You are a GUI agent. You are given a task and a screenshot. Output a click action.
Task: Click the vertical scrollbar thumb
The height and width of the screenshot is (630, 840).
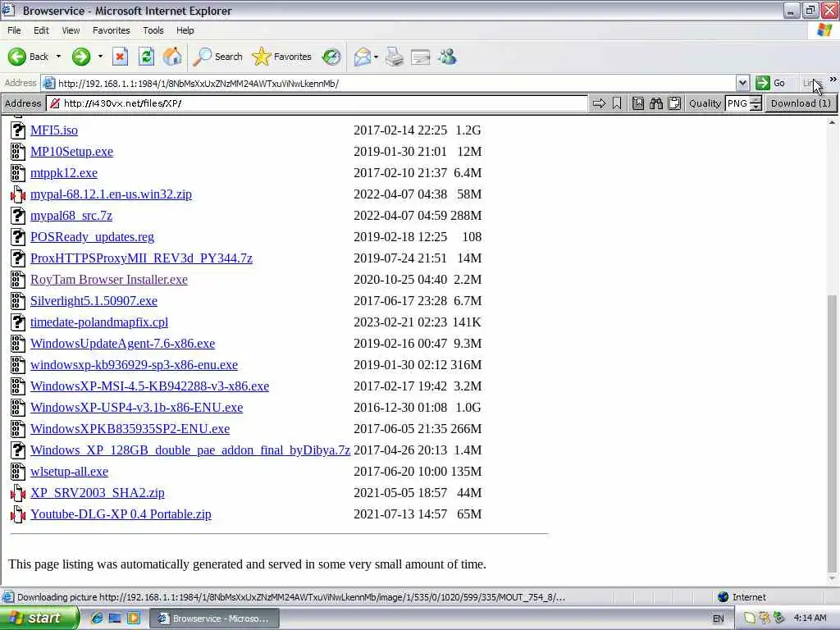[832, 434]
